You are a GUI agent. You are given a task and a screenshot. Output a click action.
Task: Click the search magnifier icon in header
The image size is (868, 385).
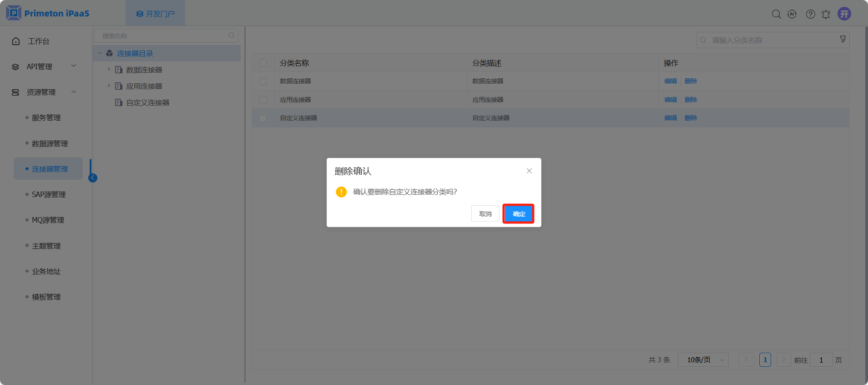[x=776, y=14]
